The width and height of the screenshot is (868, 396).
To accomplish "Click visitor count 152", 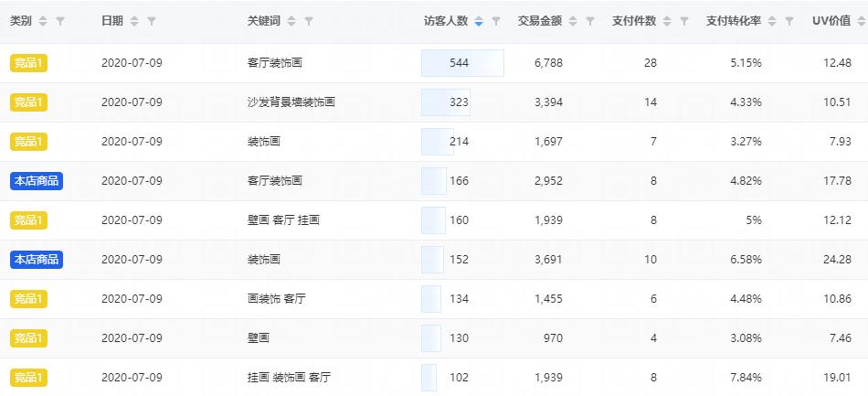I will [459, 260].
